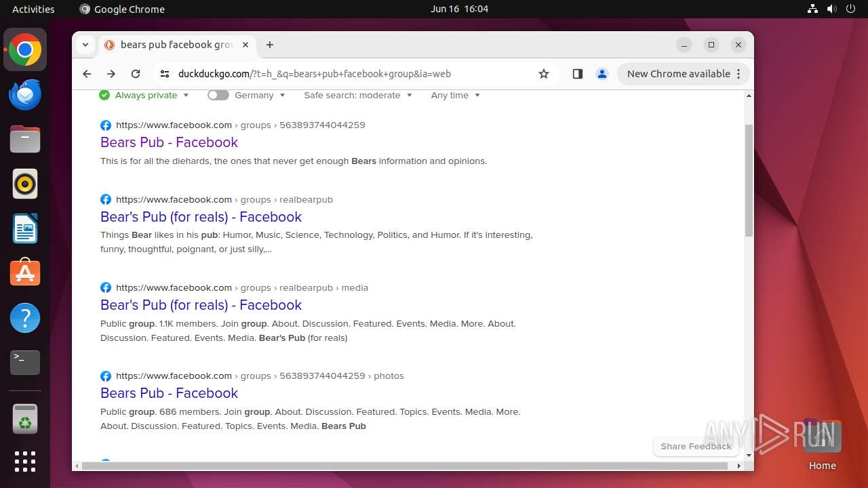868x488 pixels.
Task: Open the Files manager in dock
Action: [x=25, y=140]
